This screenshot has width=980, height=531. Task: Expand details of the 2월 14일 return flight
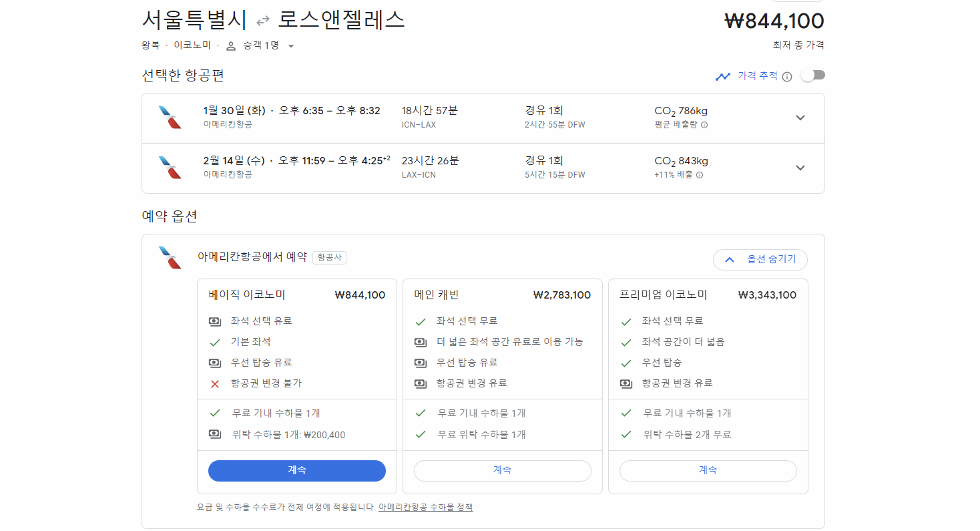pyautogui.click(x=800, y=167)
